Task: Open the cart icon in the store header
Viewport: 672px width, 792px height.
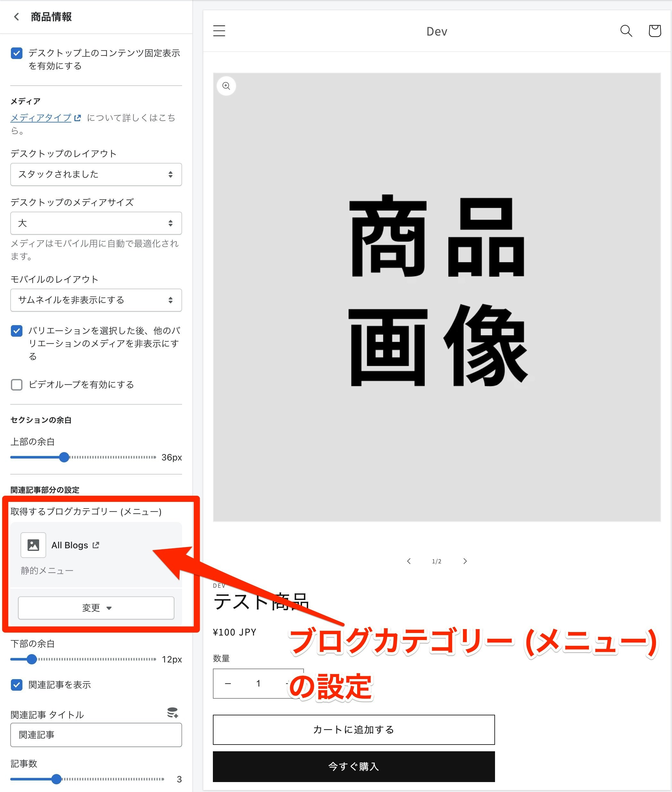Action: coord(654,31)
